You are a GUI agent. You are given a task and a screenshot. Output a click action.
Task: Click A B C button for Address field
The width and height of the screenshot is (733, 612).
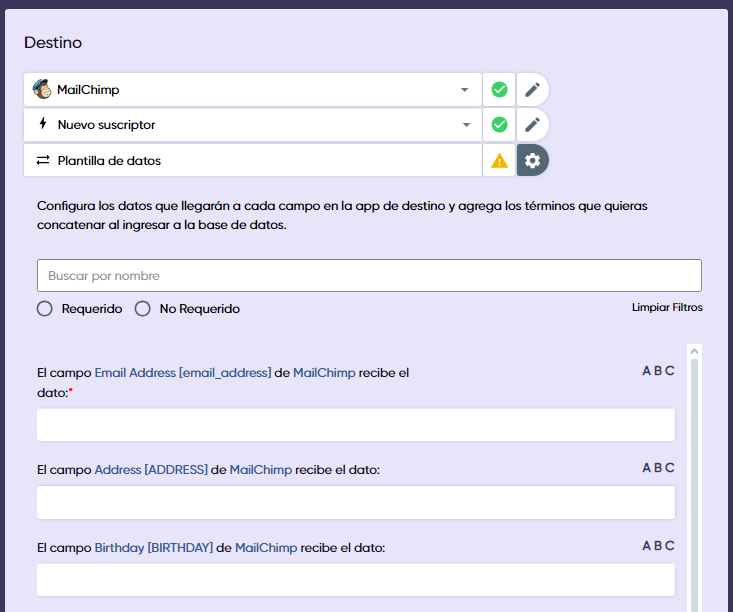pos(658,468)
